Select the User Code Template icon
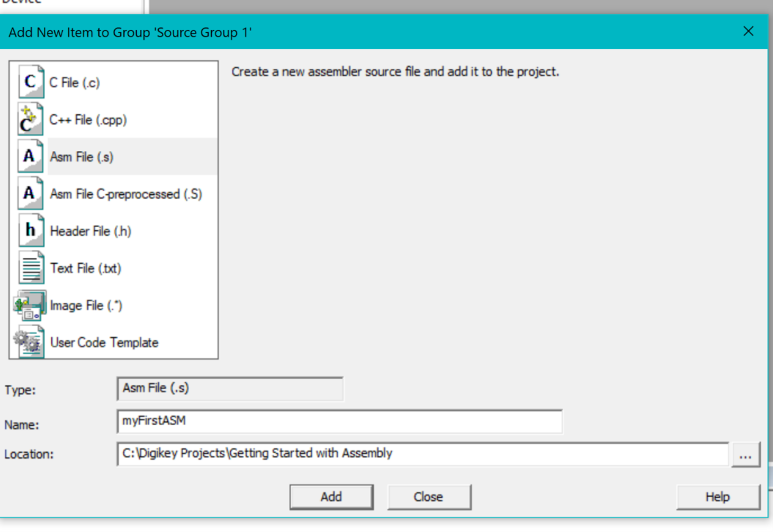The width and height of the screenshot is (773, 532). pos(29,342)
